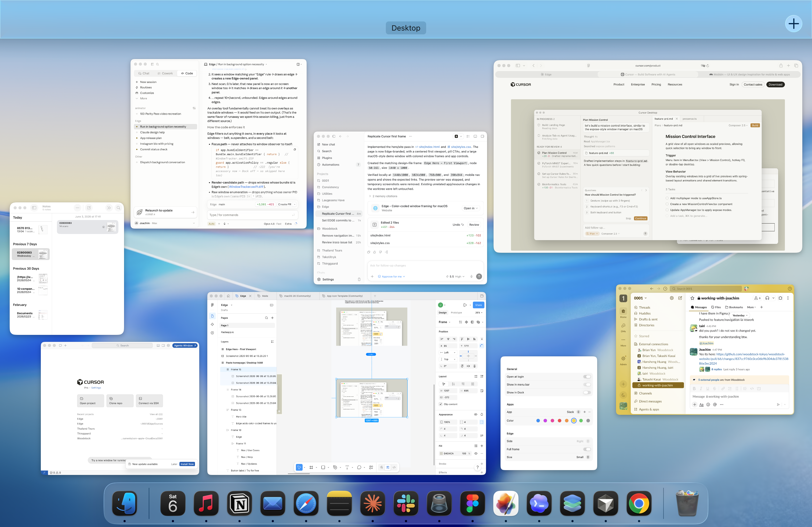The width and height of the screenshot is (812, 527).
Task: Open the App selector showing Slack
Action: [x=573, y=412]
